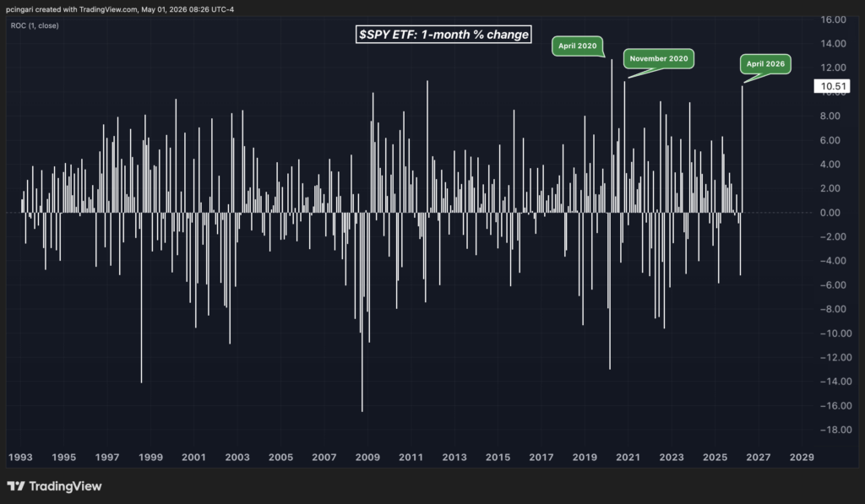Click the 2005 label on time axis
865x504 pixels.
[280, 457]
